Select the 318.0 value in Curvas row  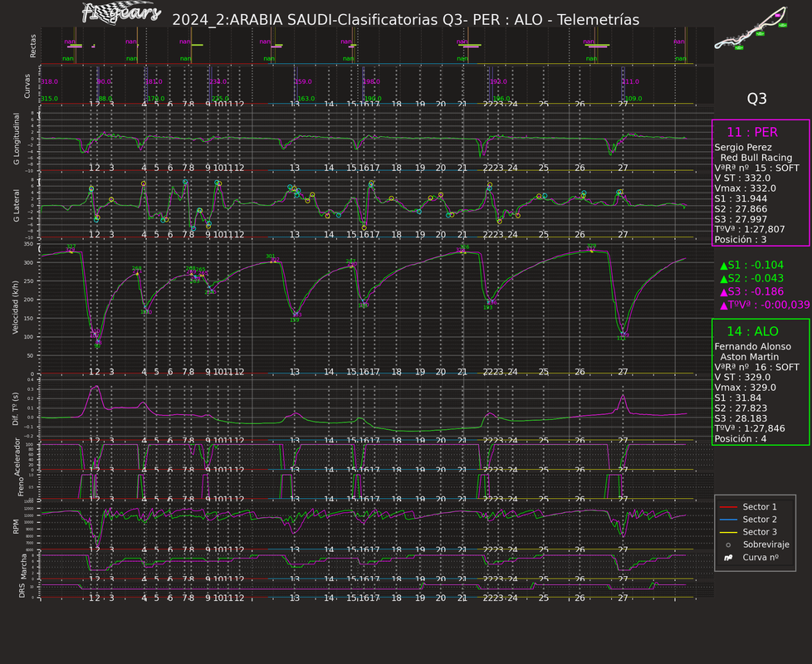(49, 82)
